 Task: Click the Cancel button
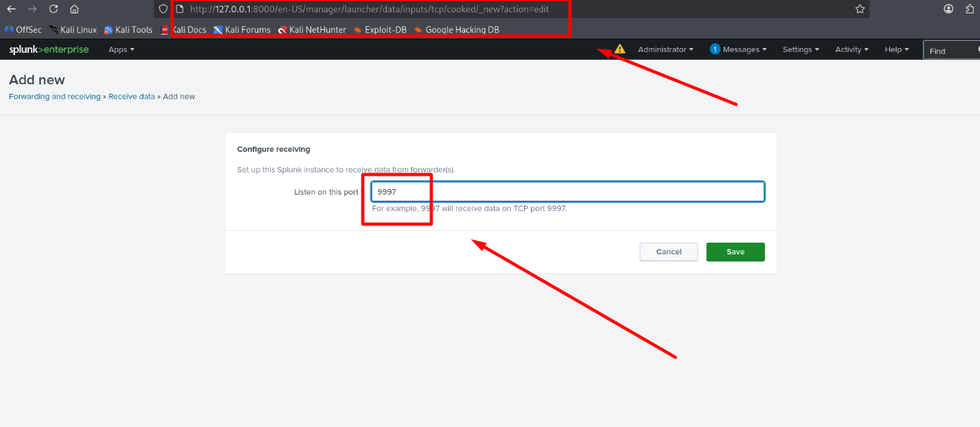tap(669, 251)
